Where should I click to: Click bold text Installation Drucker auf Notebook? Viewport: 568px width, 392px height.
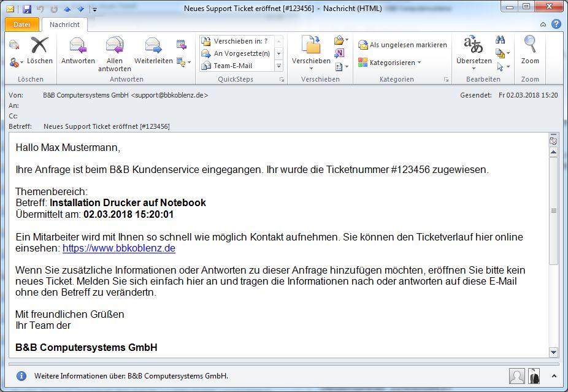(128, 203)
